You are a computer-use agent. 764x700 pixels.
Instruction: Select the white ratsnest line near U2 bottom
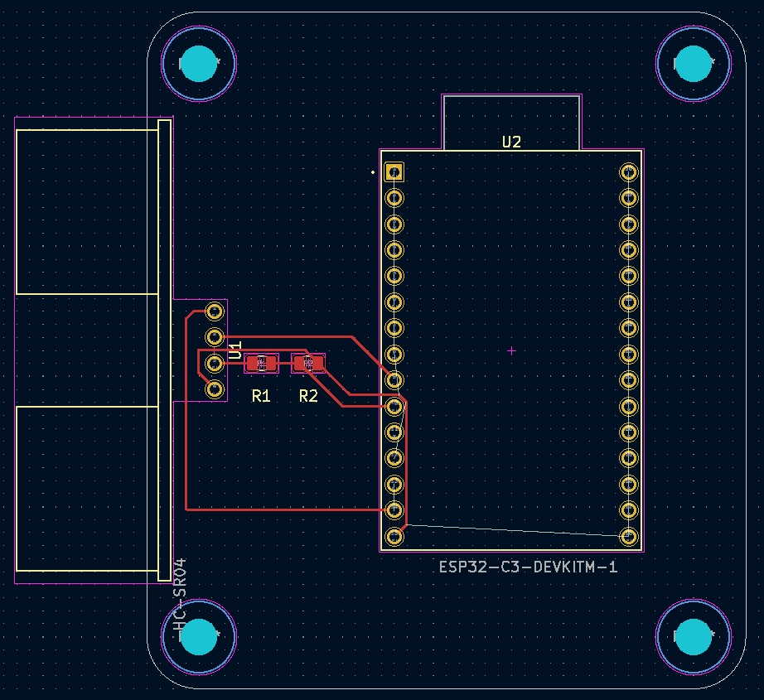point(514,530)
